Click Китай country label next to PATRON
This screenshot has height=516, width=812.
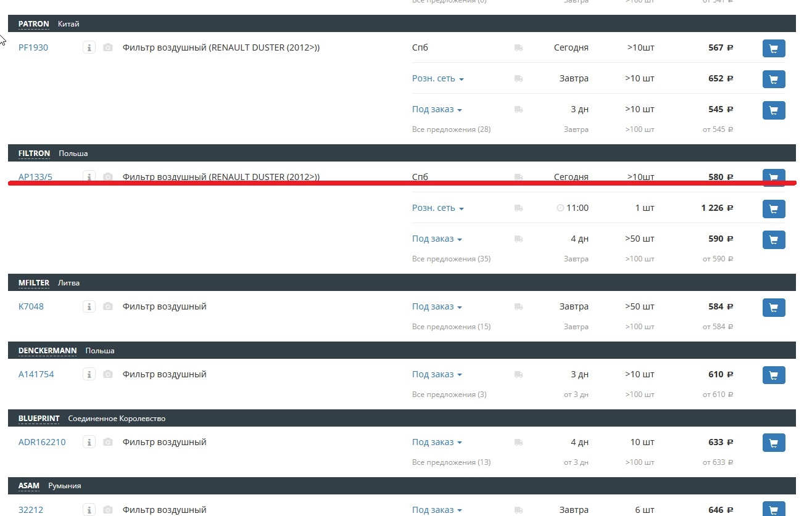(68, 24)
